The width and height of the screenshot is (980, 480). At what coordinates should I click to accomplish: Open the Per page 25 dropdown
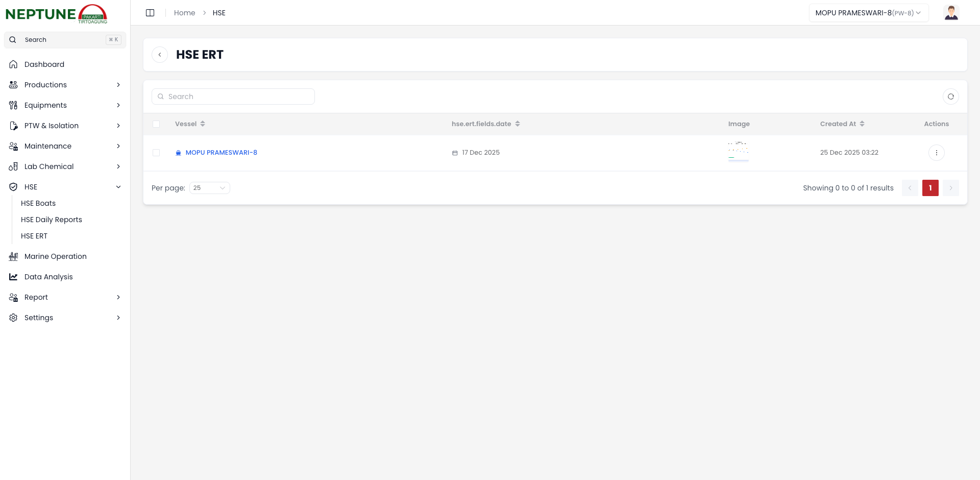click(209, 188)
